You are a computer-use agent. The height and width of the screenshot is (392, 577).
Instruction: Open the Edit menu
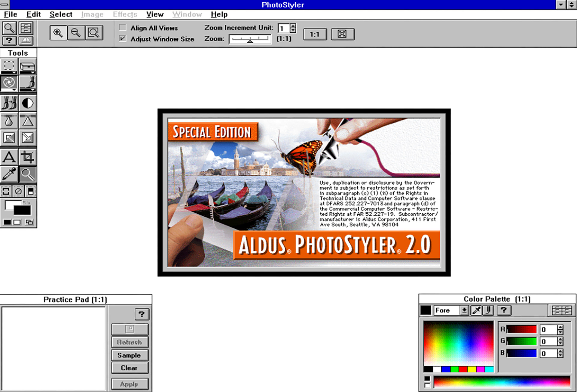click(33, 14)
